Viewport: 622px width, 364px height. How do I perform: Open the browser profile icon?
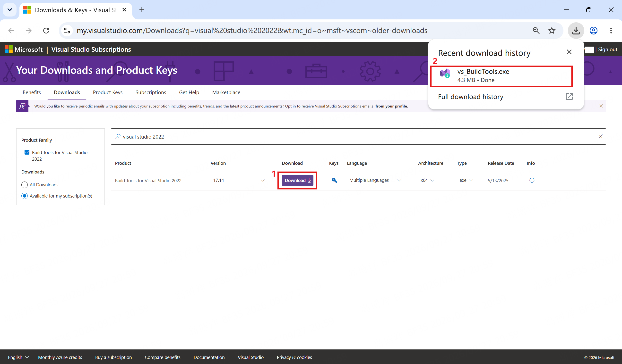[593, 31]
